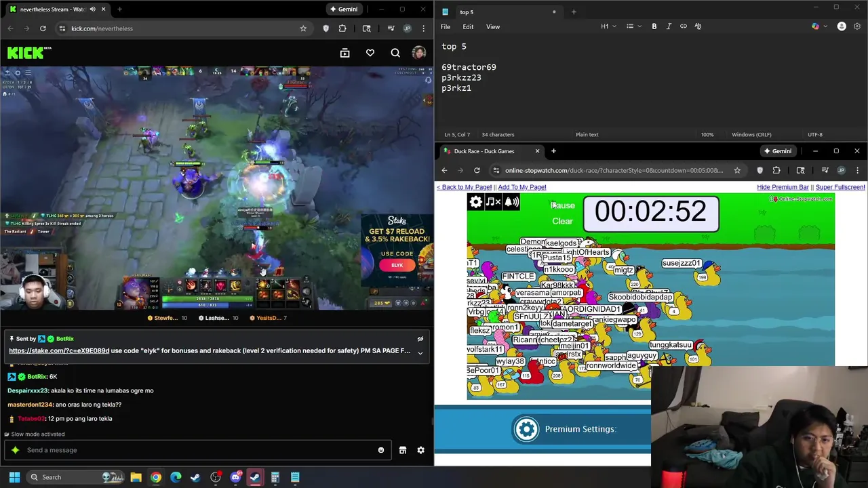
Task: Click Gemini button in Kick browser window
Action: point(342,9)
